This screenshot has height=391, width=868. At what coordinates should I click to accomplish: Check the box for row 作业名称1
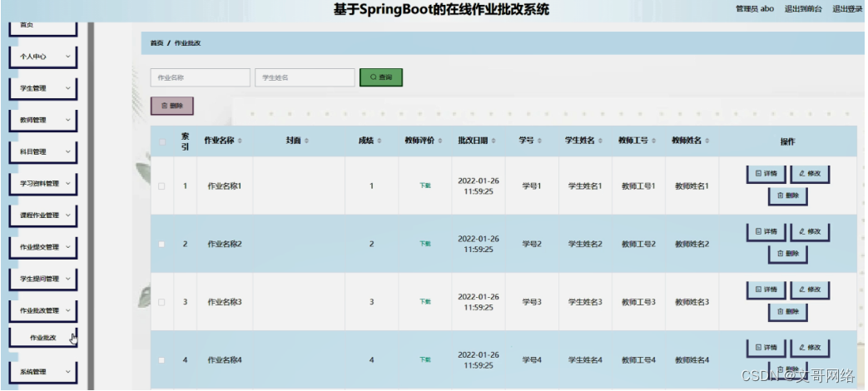coord(161,186)
